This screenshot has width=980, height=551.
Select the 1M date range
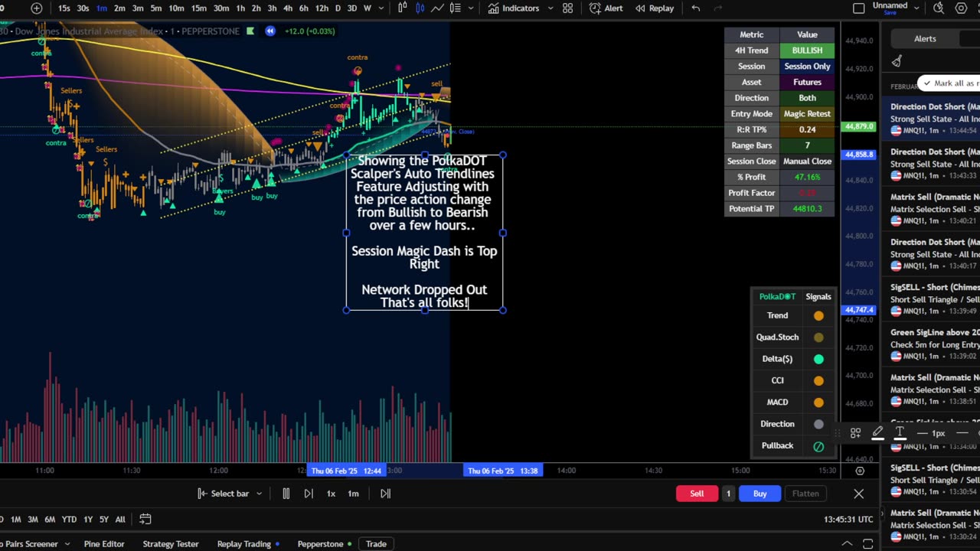click(15, 520)
